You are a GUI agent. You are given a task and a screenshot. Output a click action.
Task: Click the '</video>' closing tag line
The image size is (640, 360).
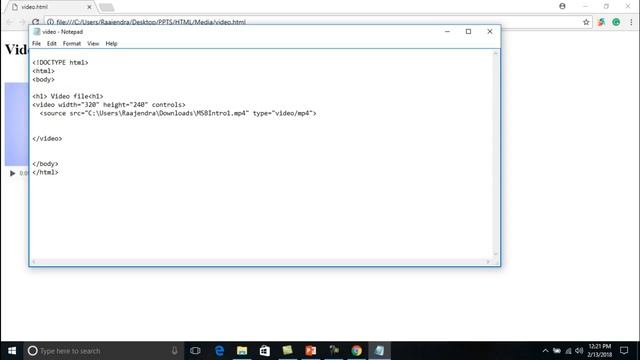pos(47,139)
